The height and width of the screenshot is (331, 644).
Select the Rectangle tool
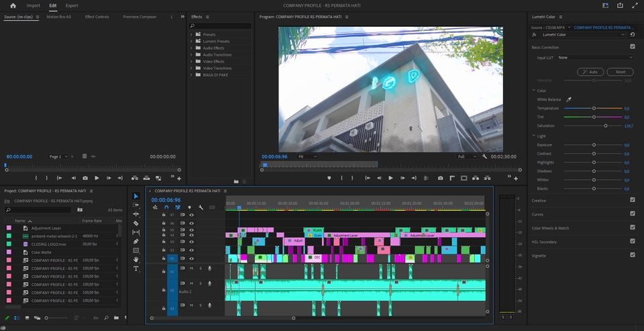click(136, 250)
